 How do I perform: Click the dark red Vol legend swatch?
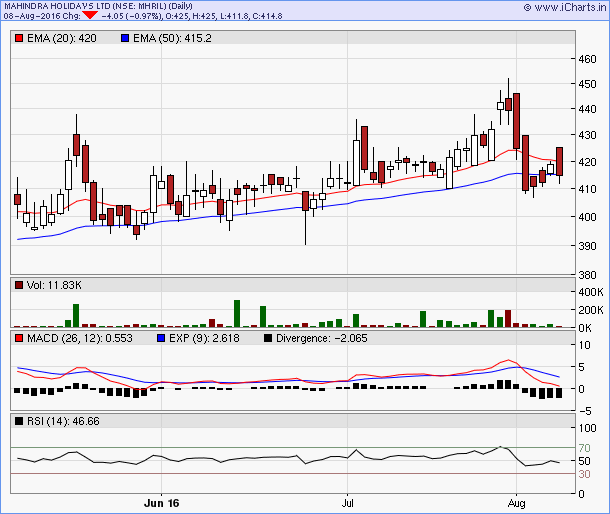(x=19, y=285)
